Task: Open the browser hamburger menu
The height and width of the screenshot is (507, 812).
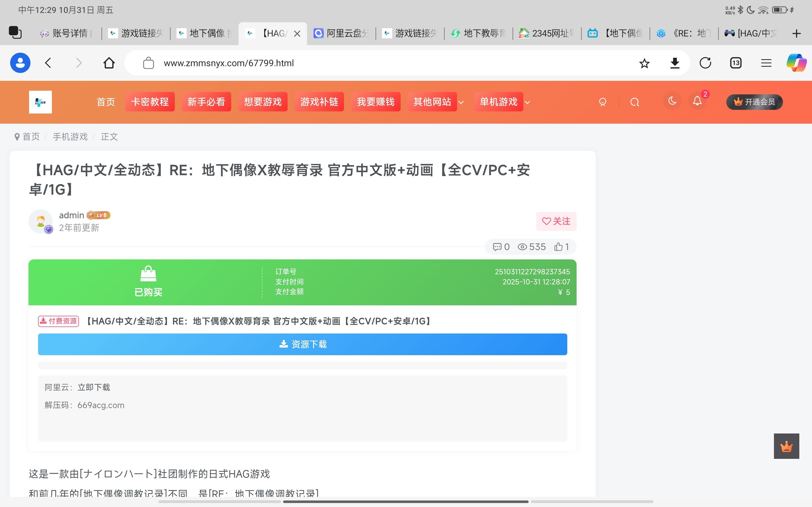Action: [766, 63]
